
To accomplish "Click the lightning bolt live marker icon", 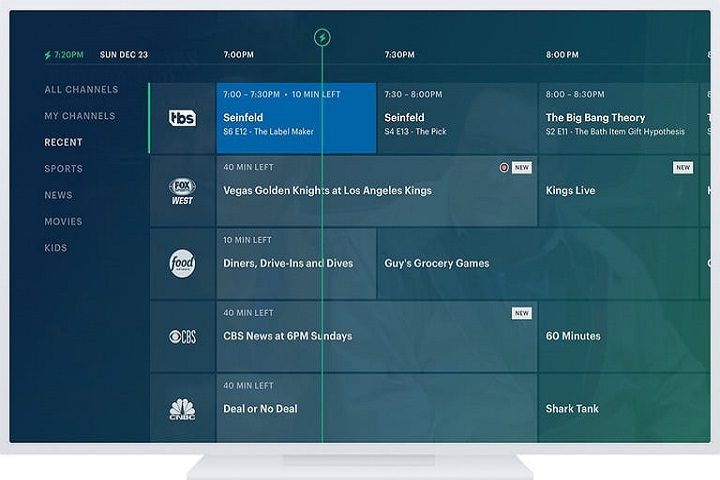I will [321, 38].
